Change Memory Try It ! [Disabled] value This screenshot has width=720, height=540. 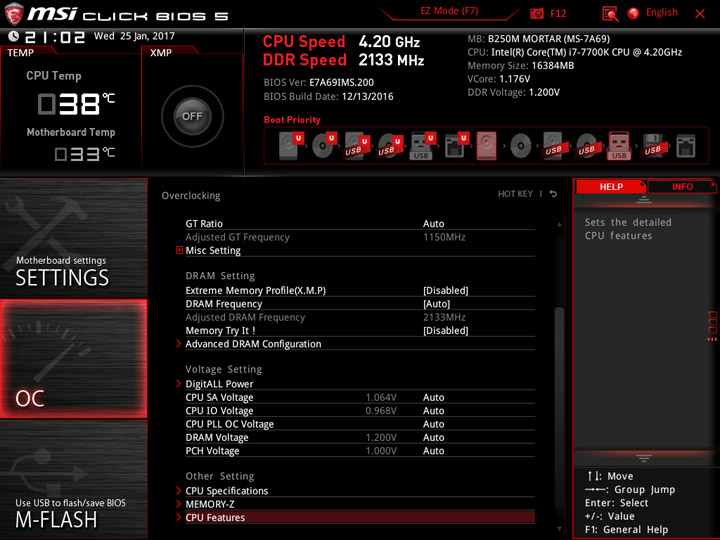pos(445,331)
